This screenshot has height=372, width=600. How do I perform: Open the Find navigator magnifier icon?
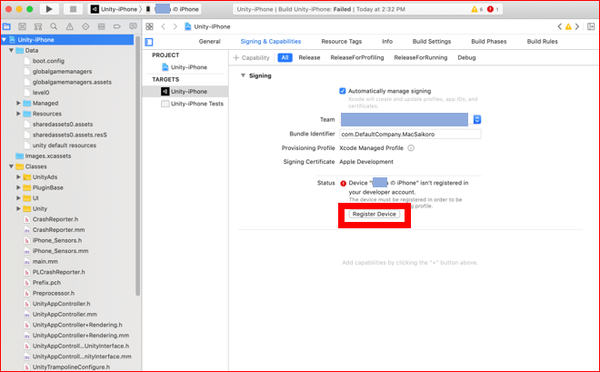click(x=54, y=26)
